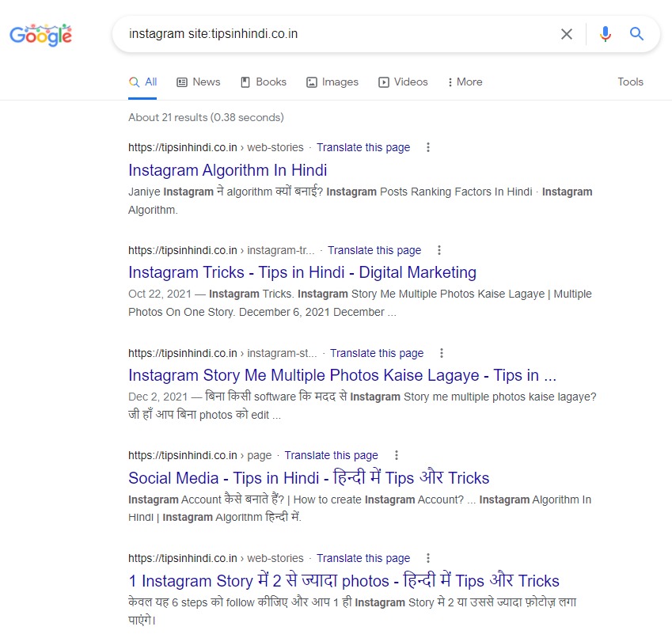The height and width of the screenshot is (638, 672).
Task: Switch to the Videos tab
Action: tap(403, 82)
